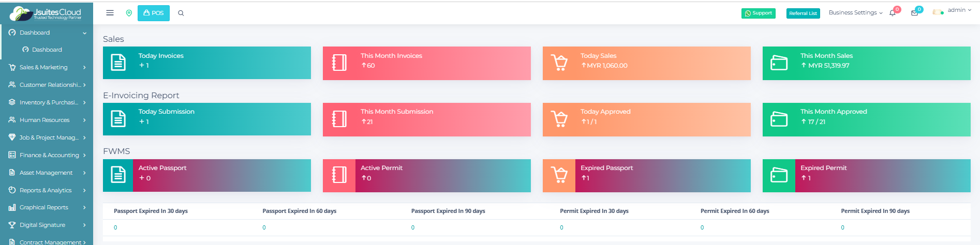Screen dimensions: 980x245
Task: Open the notifications bell icon
Action: [x=893, y=13]
